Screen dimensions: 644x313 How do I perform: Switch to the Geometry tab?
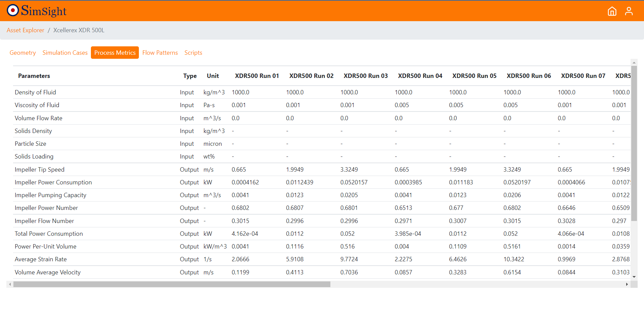point(22,52)
